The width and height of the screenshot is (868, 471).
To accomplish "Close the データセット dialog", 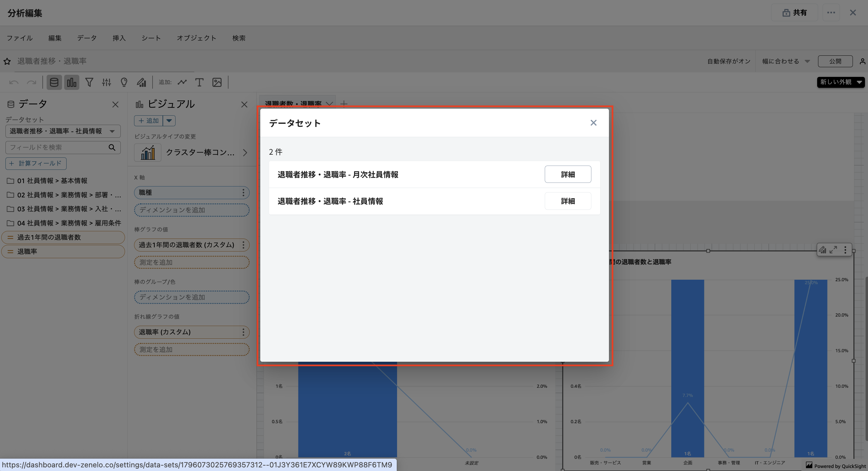I will pos(593,123).
